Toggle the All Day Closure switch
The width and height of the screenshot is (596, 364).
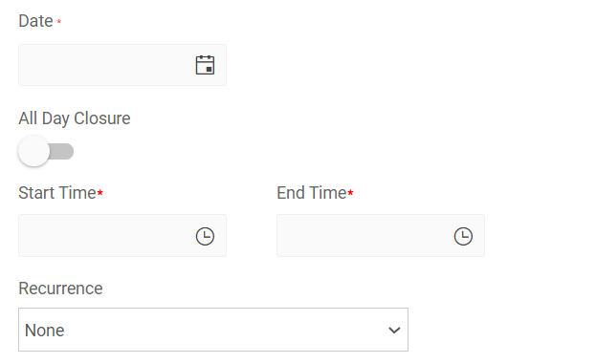pyautogui.click(x=46, y=151)
